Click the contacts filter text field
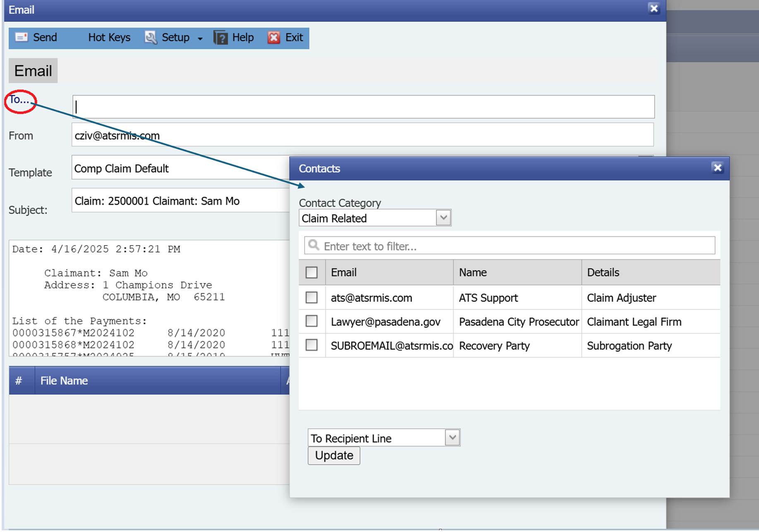The image size is (759, 532). (x=517, y=246)
